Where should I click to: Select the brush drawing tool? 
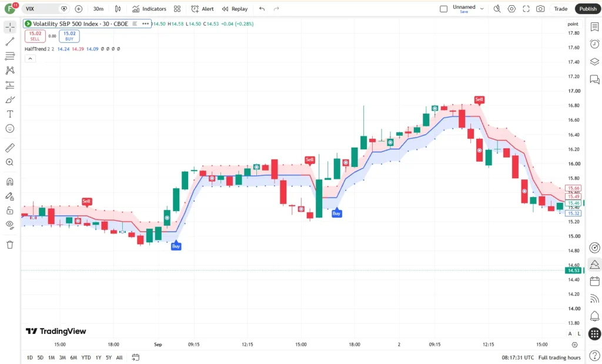click(x=10, y=100)
